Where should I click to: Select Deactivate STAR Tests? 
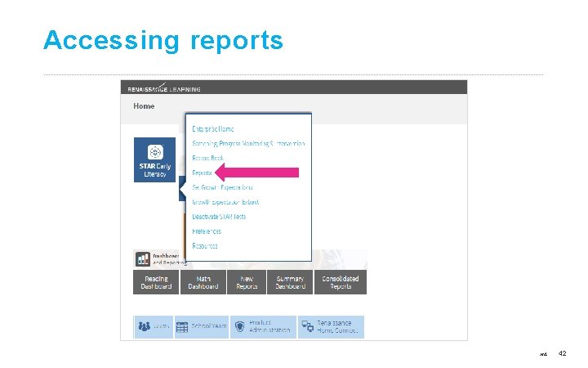pyautogui.click(x=219, y=217)
